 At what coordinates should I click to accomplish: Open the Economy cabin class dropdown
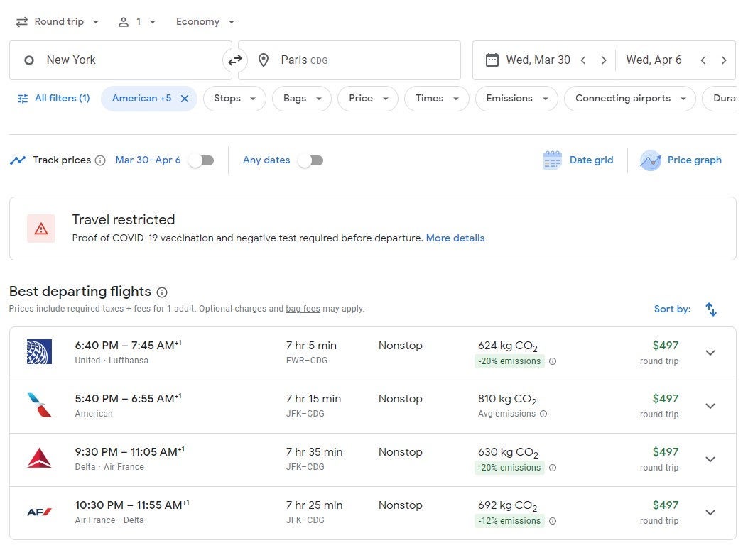(x=205, y=22)
